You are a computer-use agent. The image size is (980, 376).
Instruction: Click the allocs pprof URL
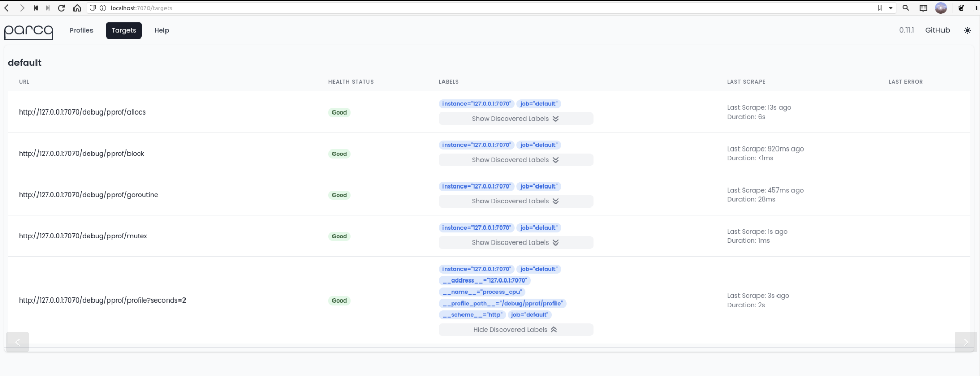point(82,112)
